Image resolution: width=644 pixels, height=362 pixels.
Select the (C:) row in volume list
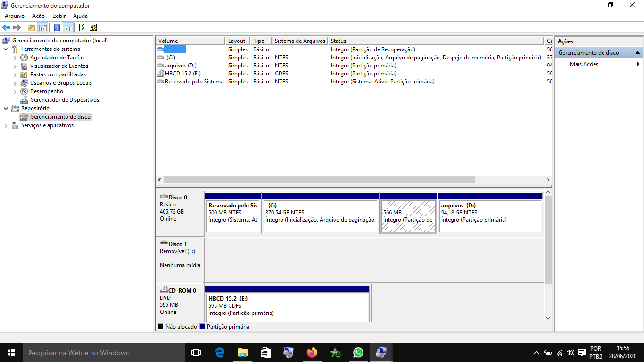click(x=354, y=58)
